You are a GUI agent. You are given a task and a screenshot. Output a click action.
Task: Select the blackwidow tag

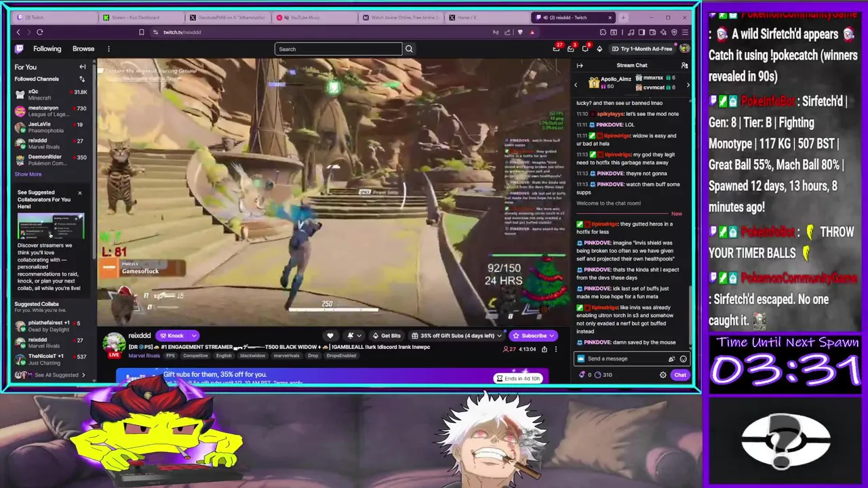(x=253, y=356)
